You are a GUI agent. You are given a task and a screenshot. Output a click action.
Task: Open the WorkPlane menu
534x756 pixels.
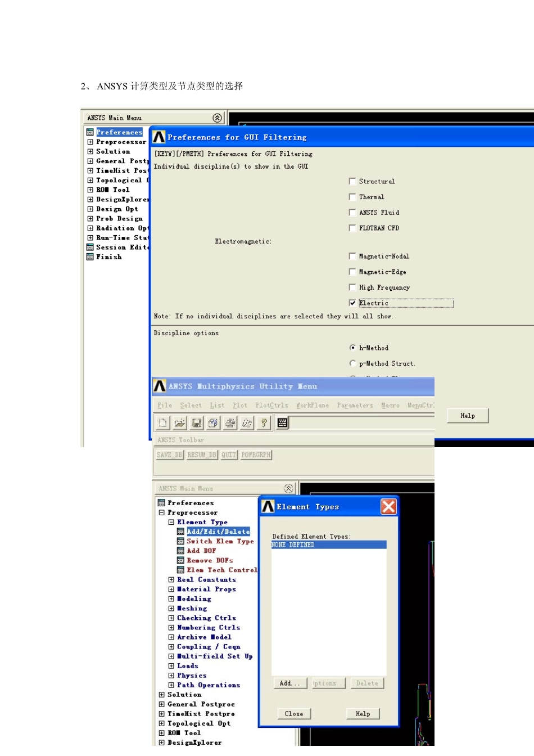point(313,405)
